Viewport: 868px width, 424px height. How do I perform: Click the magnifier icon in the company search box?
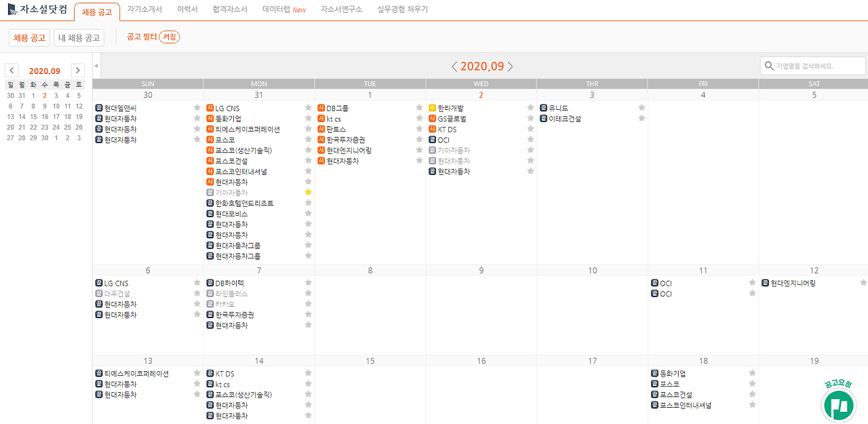pyautogui.click(x=769, y=66)
